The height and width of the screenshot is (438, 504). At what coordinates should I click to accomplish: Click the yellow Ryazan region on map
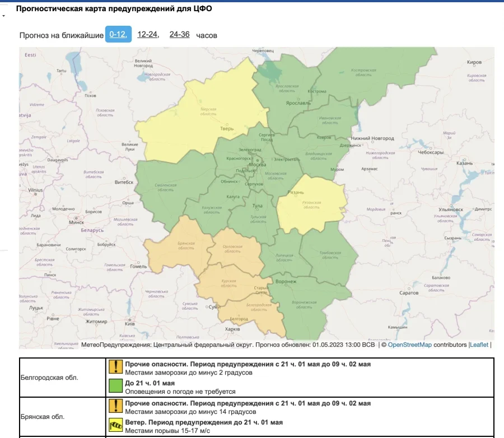tap(311, 204)
